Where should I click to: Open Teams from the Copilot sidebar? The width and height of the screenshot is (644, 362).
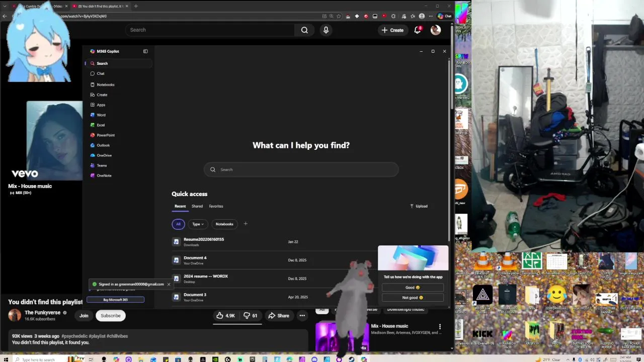click(102, 165)
